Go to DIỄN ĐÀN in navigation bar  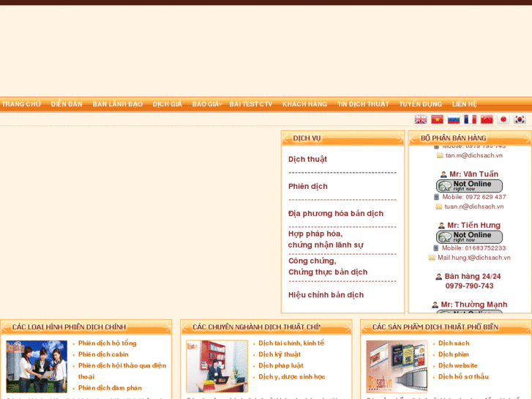coord(67,104)
